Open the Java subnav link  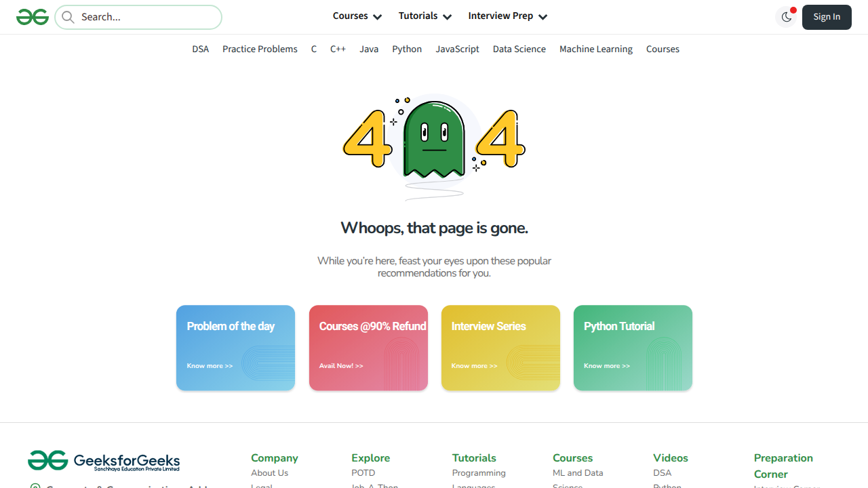(x=369, y=49)
